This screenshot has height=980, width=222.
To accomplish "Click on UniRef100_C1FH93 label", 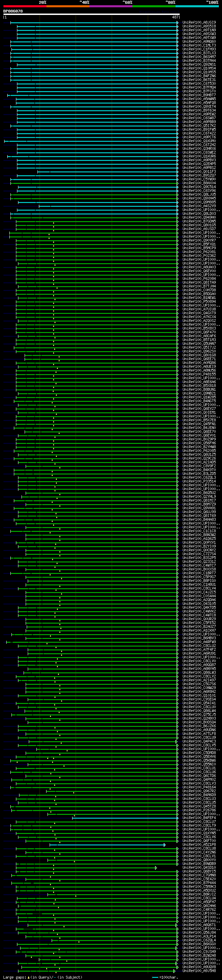I will pyautogui.click(x=199, y=49).
